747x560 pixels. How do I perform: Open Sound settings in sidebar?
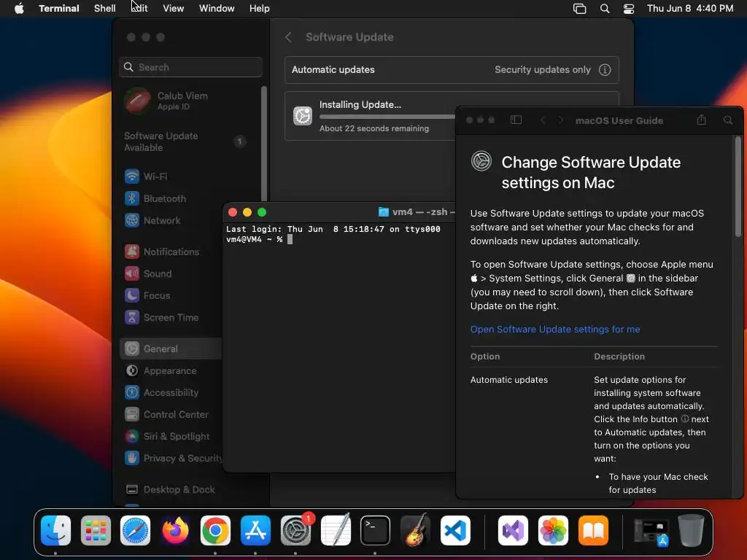149,273
